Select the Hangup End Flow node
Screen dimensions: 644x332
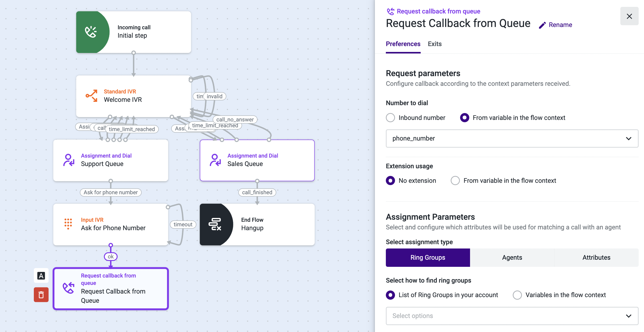pos(257,225)
